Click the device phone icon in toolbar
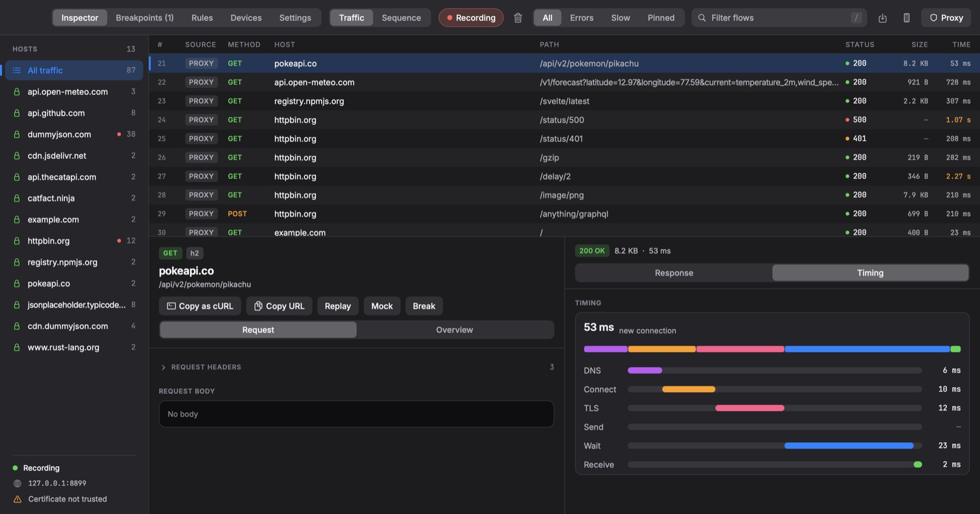Image resolution: width=980 pixels, height=514 pixels. point(906,17)
